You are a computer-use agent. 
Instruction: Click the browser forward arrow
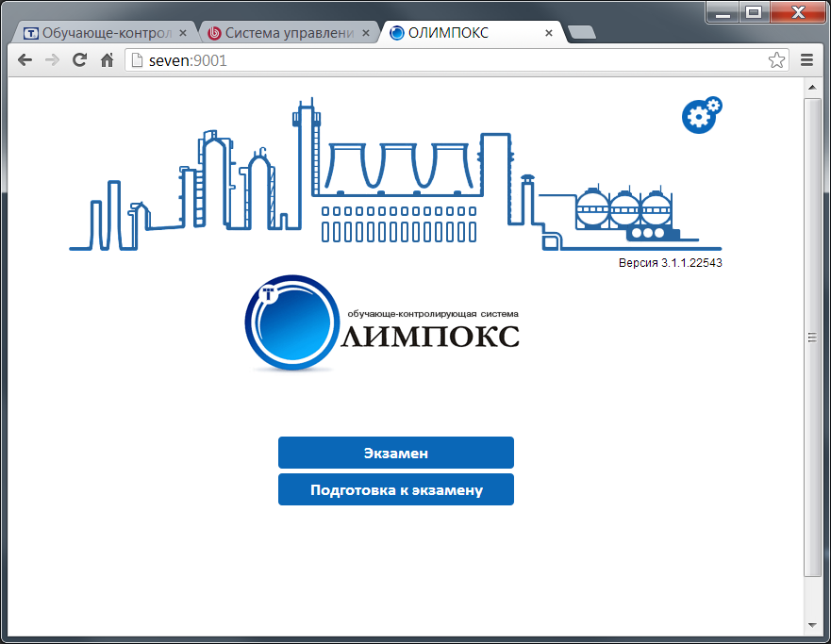pyautogui.click(x=52, y=60)
